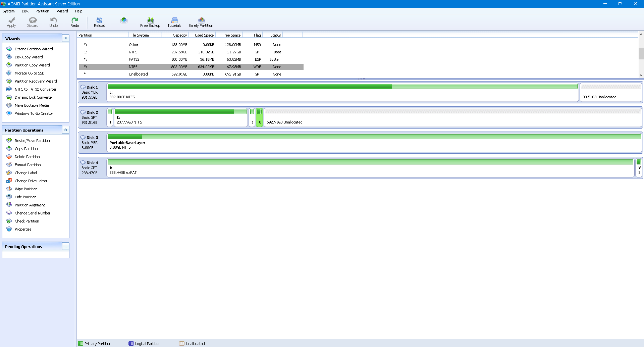Open the Wizard menu

[x=62, y=11]
